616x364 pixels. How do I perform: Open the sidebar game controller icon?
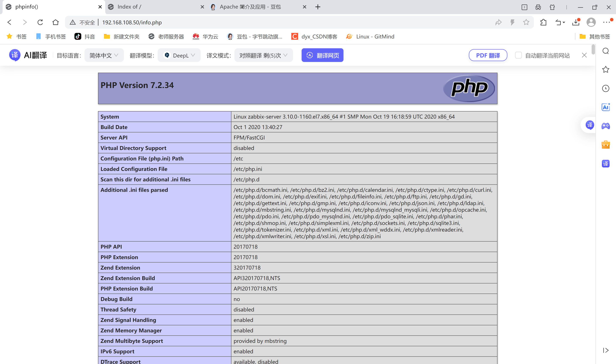point(606,126)
